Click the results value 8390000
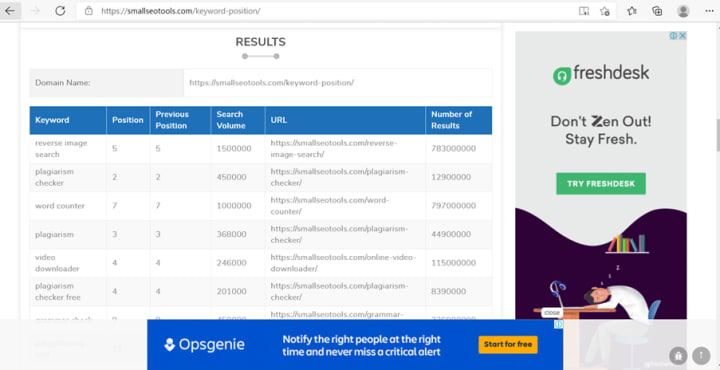The image size is (720, 370). [x=449, y=292]
